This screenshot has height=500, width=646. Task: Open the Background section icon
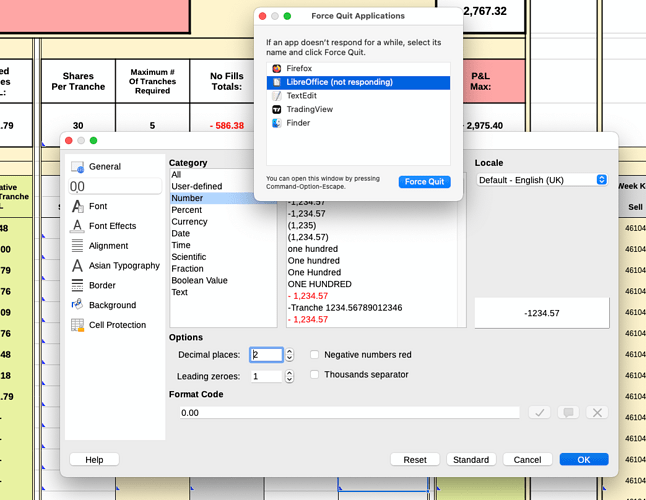(77, 305)
